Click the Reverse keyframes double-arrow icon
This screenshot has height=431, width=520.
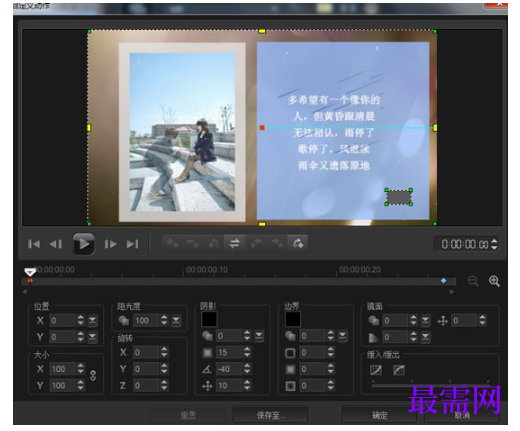point(234,243)
